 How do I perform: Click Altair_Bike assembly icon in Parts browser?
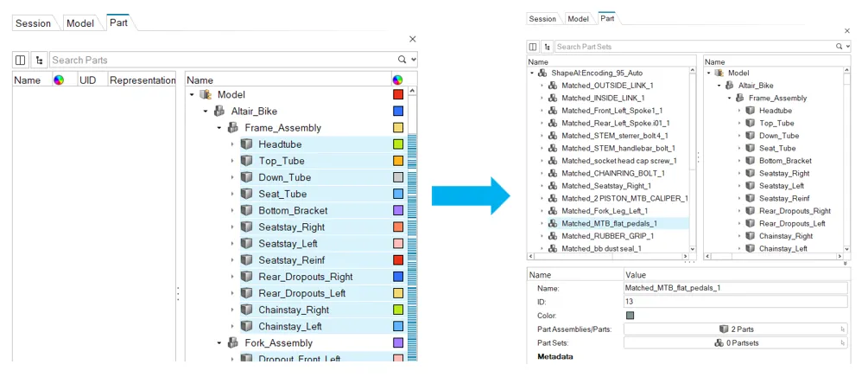pyautogui.click(x=219, y=111)
